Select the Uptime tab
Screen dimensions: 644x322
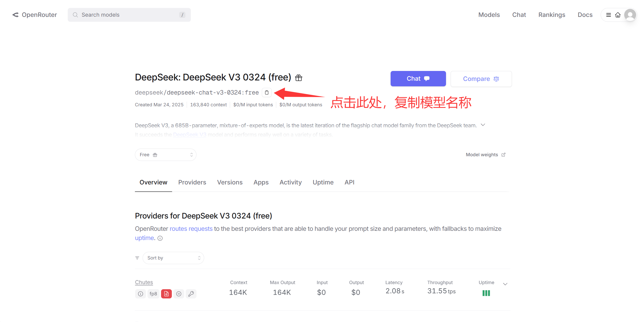(323, 182)
